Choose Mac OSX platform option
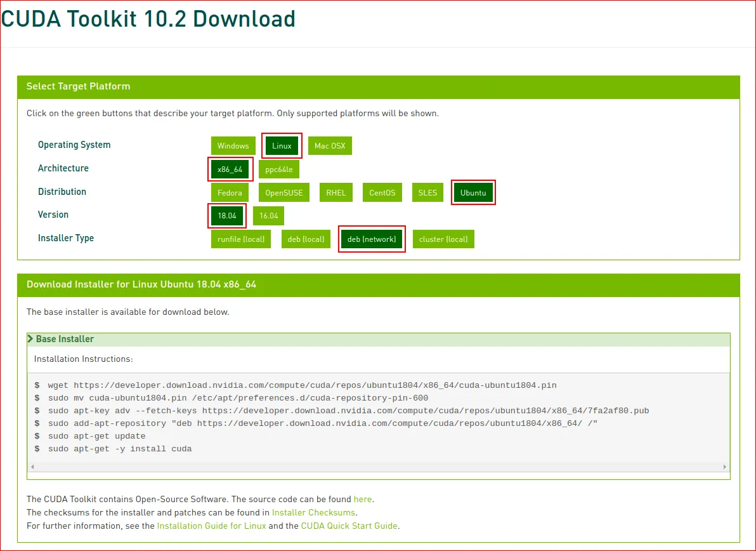756x551 pixels. (329, 145)
